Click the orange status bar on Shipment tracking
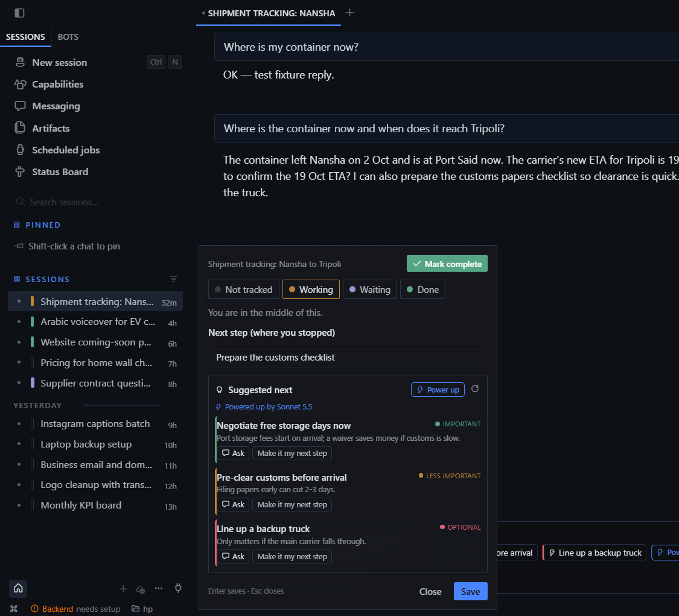The width and height of the screenshot is (679, 616). [32, 301]
